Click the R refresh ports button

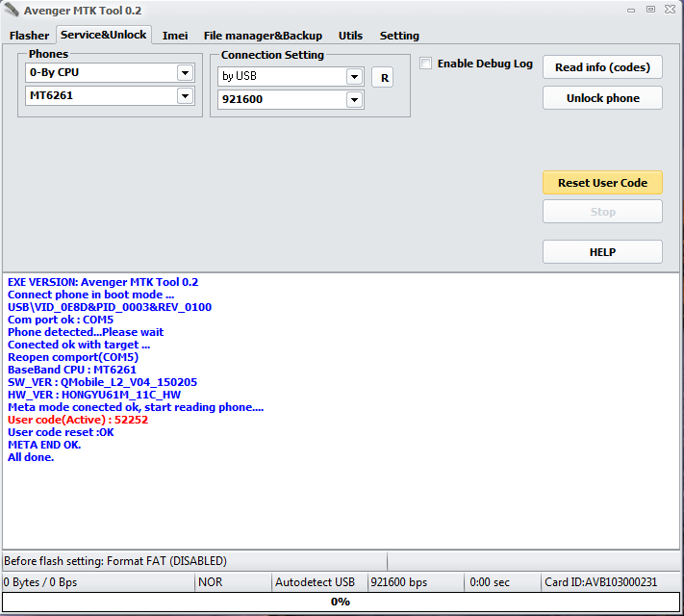tap(383, 78)
